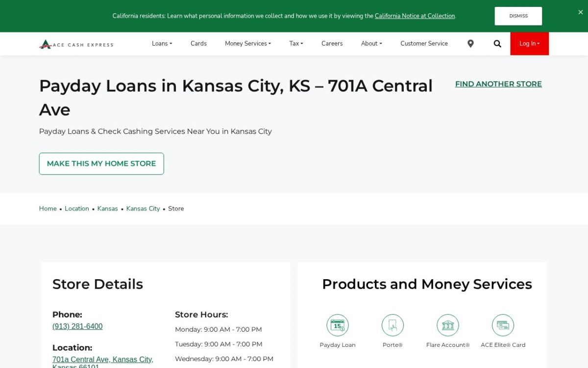Expand the About dropdown menu
Image resolution: width=588 pixels, height=368 pixels.
point(371,44)
